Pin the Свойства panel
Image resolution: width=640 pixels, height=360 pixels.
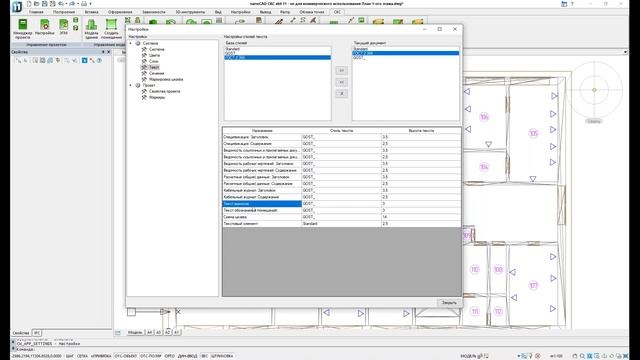[x=103, y=52]
